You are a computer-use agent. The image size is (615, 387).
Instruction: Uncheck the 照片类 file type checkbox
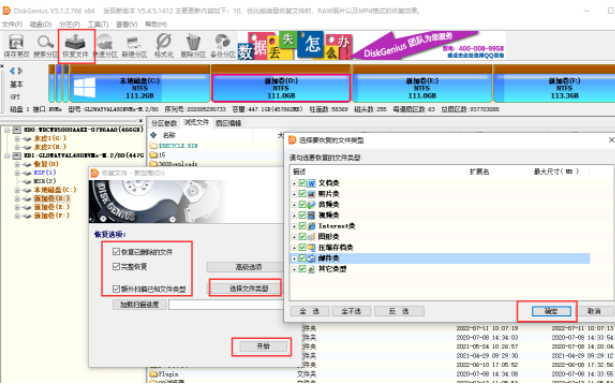tap(302, 194)
